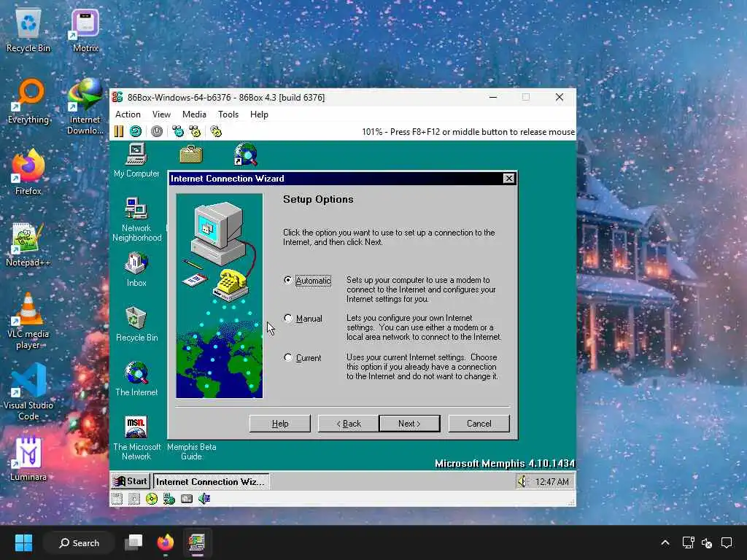The height and width of the screenshot is (560, 747).
Task: Click the 12:47 AM clock in the Memphis tray
Action: click(551, 482)
